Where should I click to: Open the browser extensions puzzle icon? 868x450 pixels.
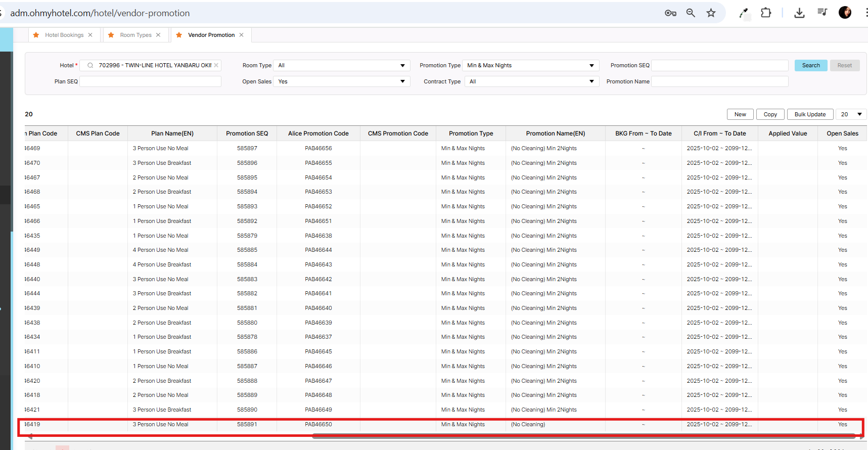[766, 13]
